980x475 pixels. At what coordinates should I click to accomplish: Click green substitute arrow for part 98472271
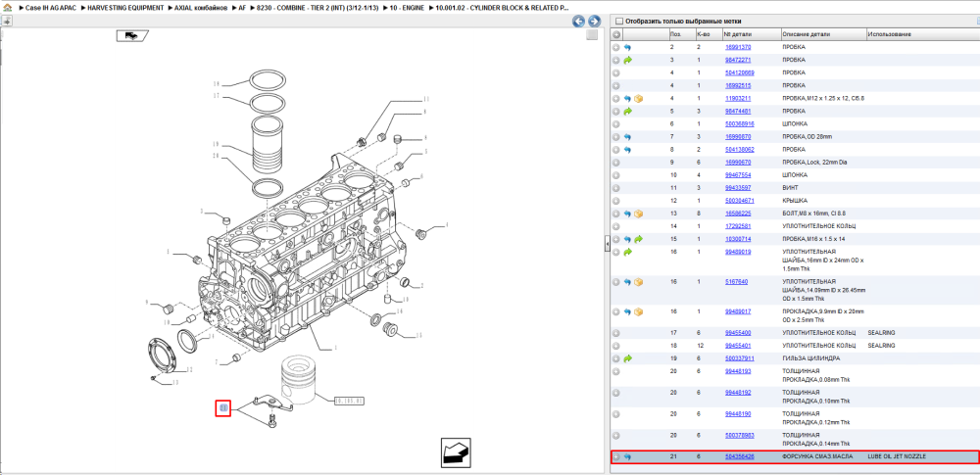(627, 60)
